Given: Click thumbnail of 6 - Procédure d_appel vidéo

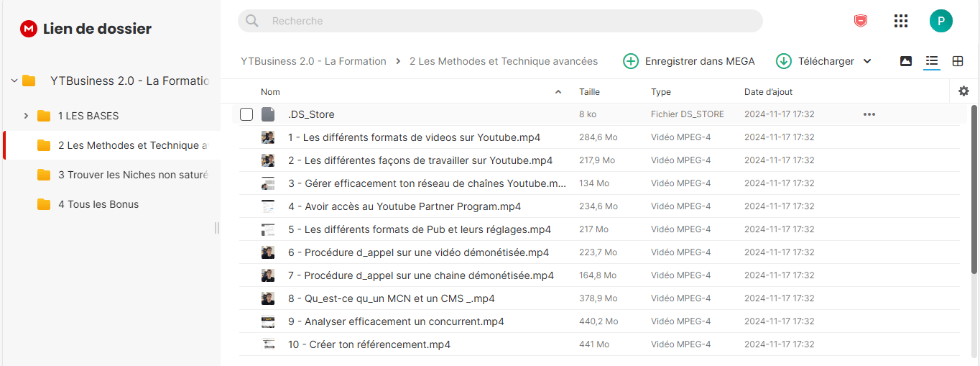Looking at the screenshot, I should [268, 252].
